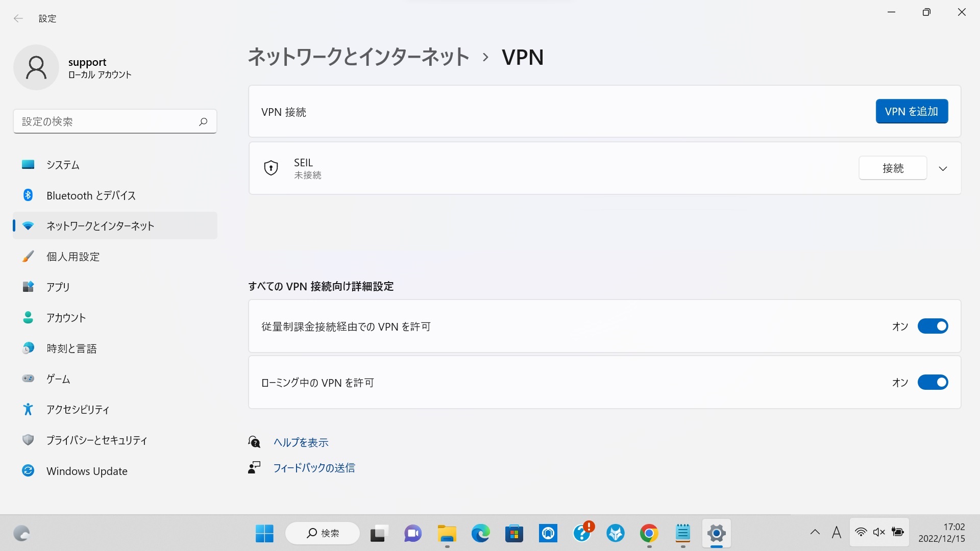Image resolution: width=980 pixels, height=551 pixels.
Task: Toggle off VPN over metered connections
Action: pos(933,326)
